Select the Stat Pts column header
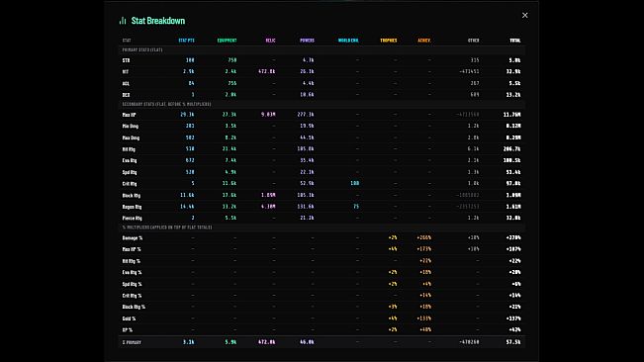 [186, 41]
